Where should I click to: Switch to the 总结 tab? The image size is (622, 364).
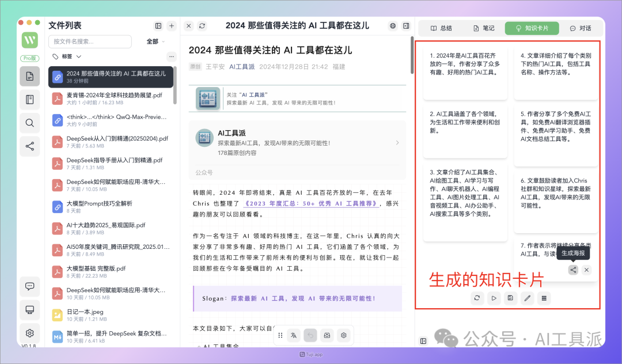[x=441, y=28]
